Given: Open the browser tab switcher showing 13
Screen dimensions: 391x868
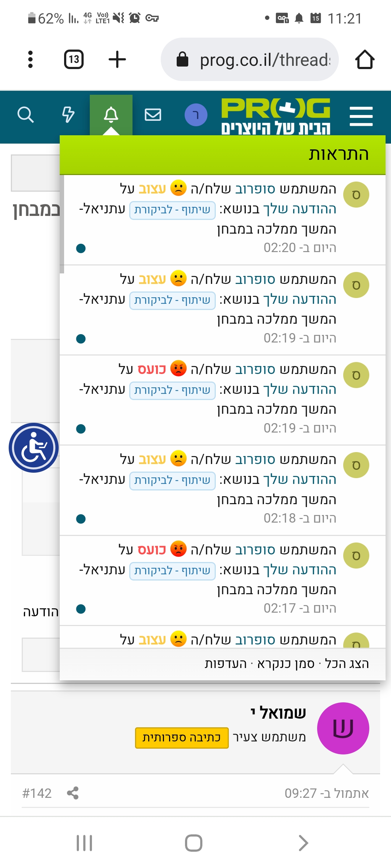Looking at the screenshot, I should pyautogui.click(x=74, y=59).
